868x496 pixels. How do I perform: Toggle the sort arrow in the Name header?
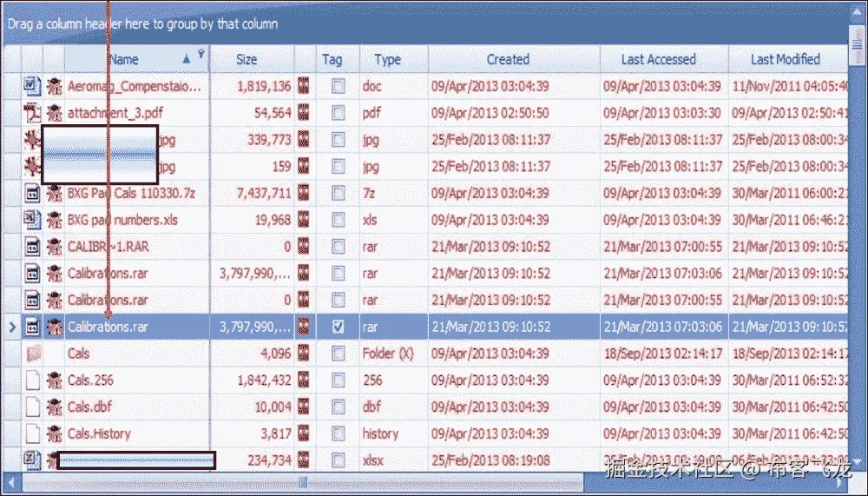pos(187,59)
